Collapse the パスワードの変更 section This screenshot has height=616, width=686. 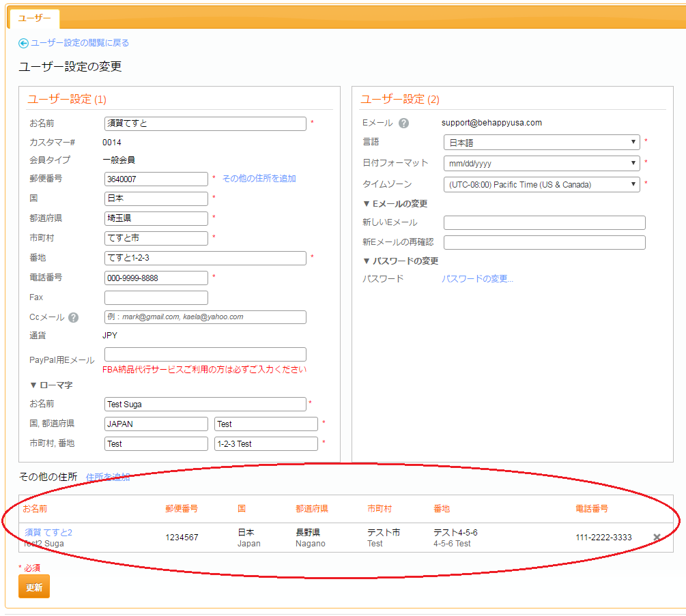401,261
